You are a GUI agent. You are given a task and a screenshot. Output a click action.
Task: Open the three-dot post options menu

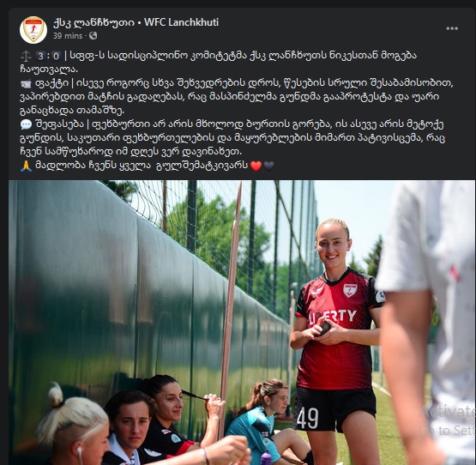click(452, 28)
